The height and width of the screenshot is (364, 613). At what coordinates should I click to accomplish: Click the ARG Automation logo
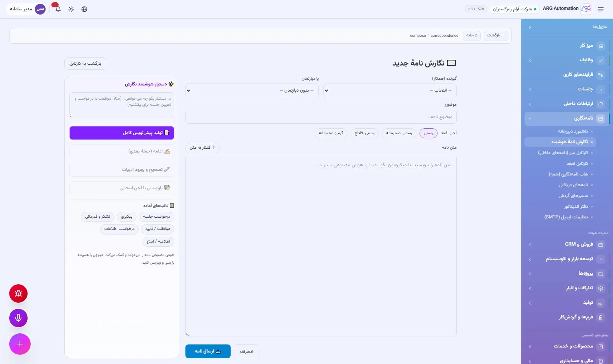[x=586, y=9]
